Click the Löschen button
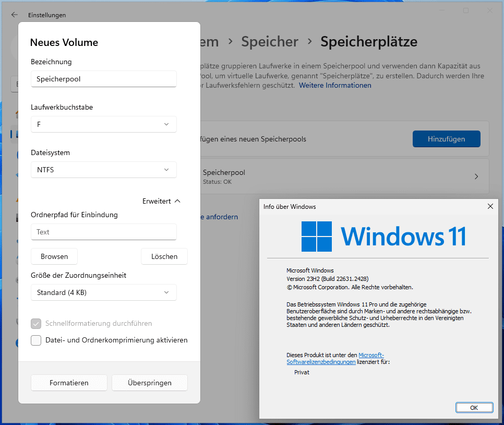This screenshot has height=425, width=504. 164,256
